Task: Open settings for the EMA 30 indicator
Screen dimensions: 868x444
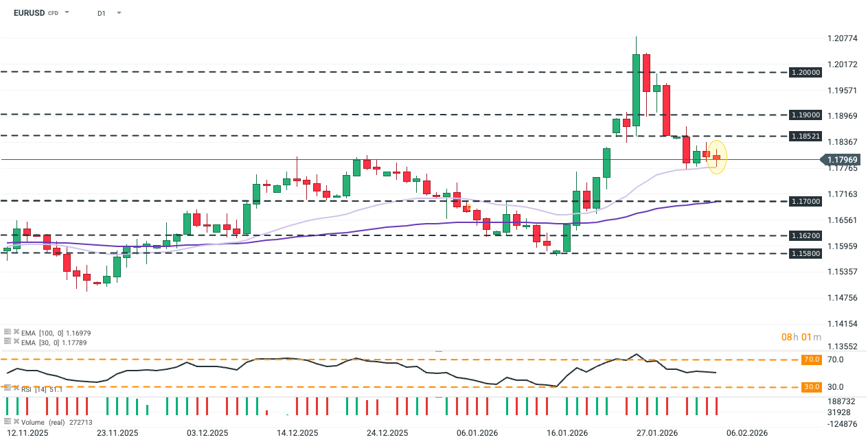Action: tap(8, 340)
